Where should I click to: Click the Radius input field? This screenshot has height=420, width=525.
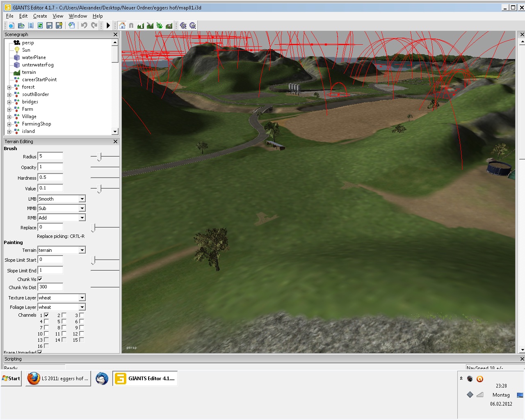(50, 156)
